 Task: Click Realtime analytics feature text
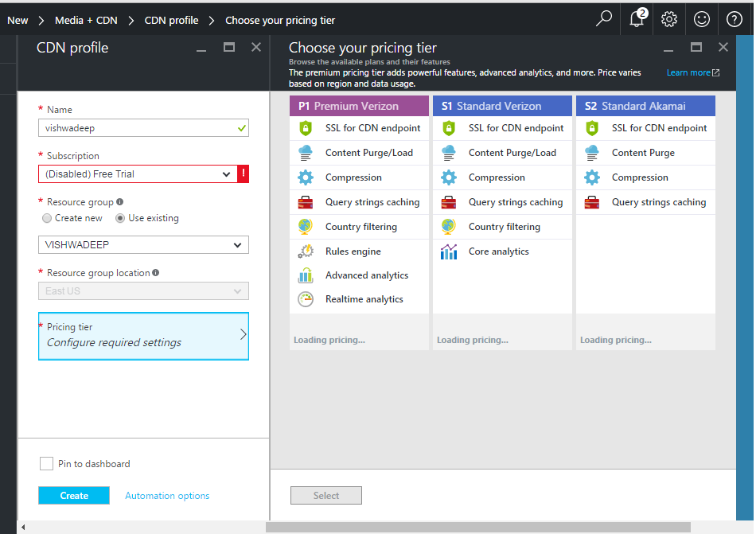[364, 299]
